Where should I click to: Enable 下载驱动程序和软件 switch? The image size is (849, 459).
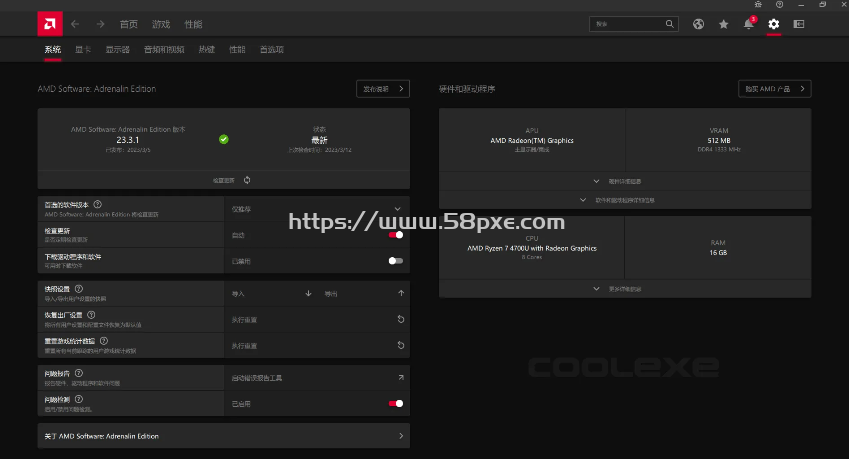coord(396,261)
